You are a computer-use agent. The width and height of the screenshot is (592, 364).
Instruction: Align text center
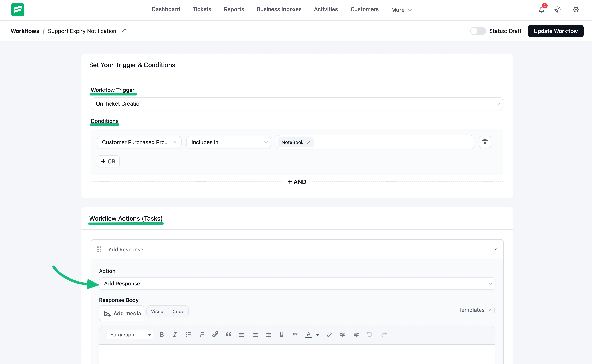tap(255, 334)
